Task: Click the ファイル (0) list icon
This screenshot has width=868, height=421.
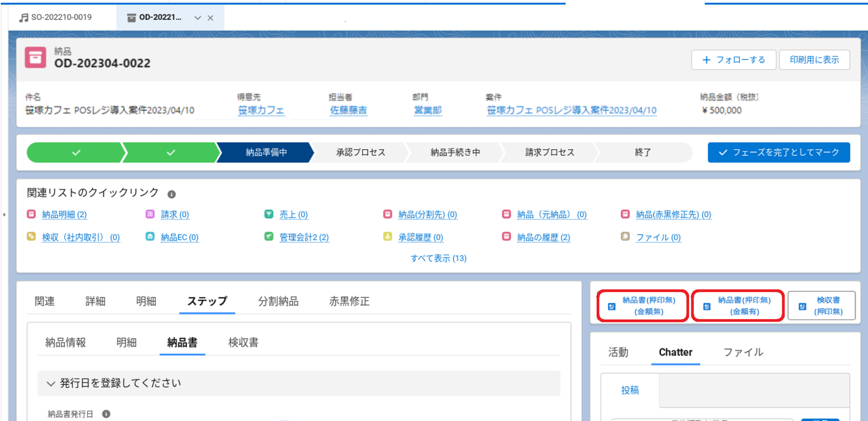Action: pos(625,237)
